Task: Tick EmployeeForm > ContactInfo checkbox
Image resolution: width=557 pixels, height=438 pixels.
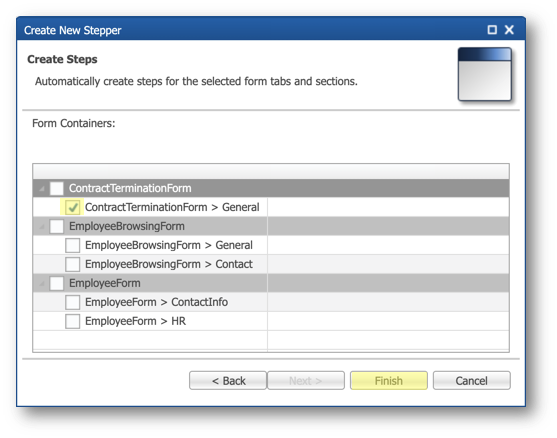Action: [72, 302]
